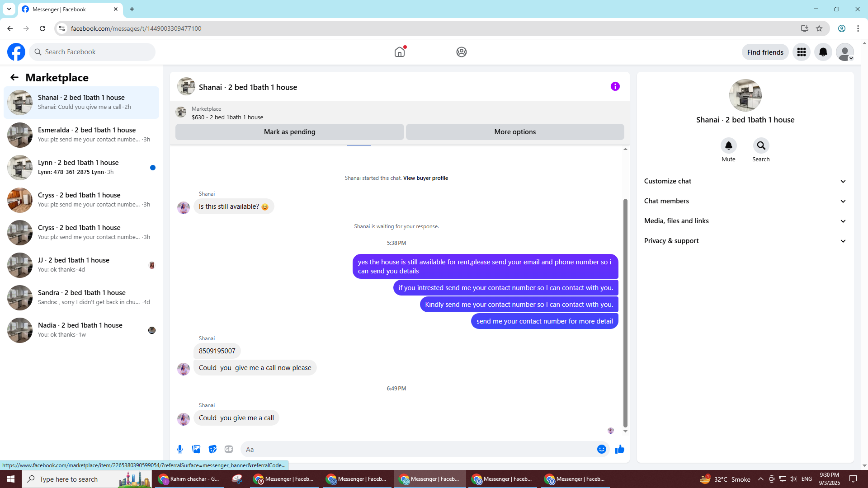This screenshot has height=488, width=868.
Task: Open Nadia's chat thread
Action: (81, 330)
